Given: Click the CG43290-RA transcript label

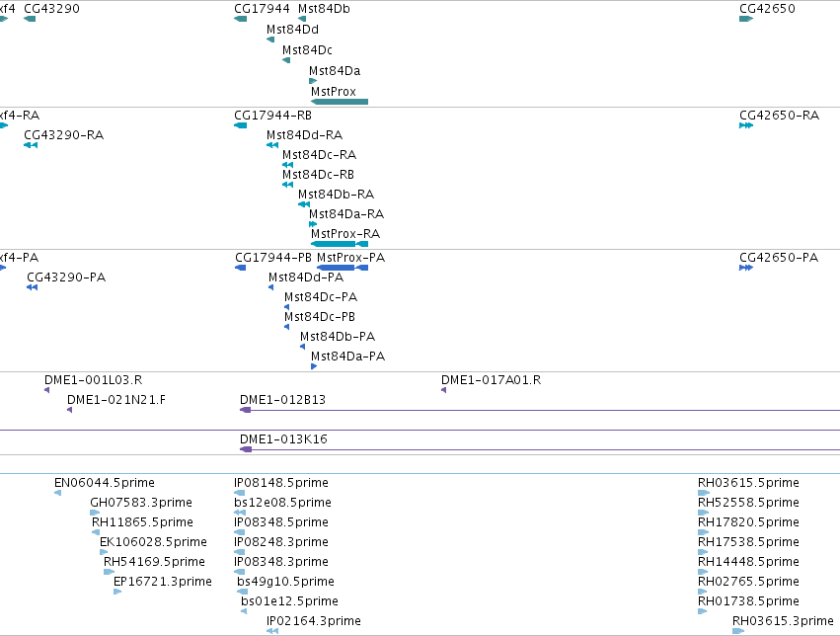Looking at the screenshot, I should [x=63, y=135].
